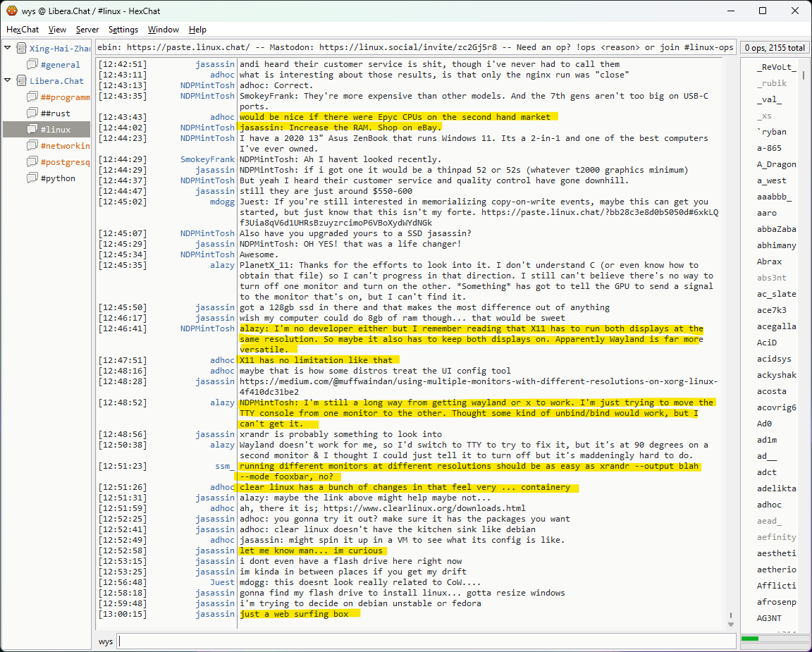Switch to the ##programming channel
The width and height of the screenshot is (812, 652).
pyautogui.click(x=65, y=97)
